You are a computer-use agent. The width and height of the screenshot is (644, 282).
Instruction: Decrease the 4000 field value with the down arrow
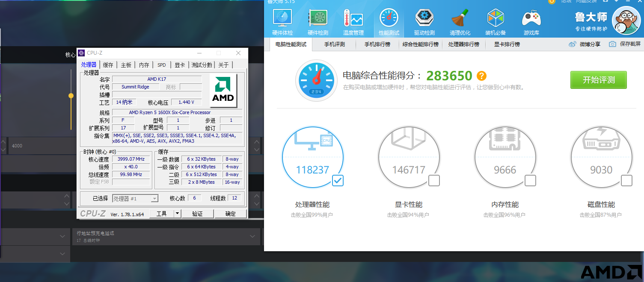[x=257, y=150]
